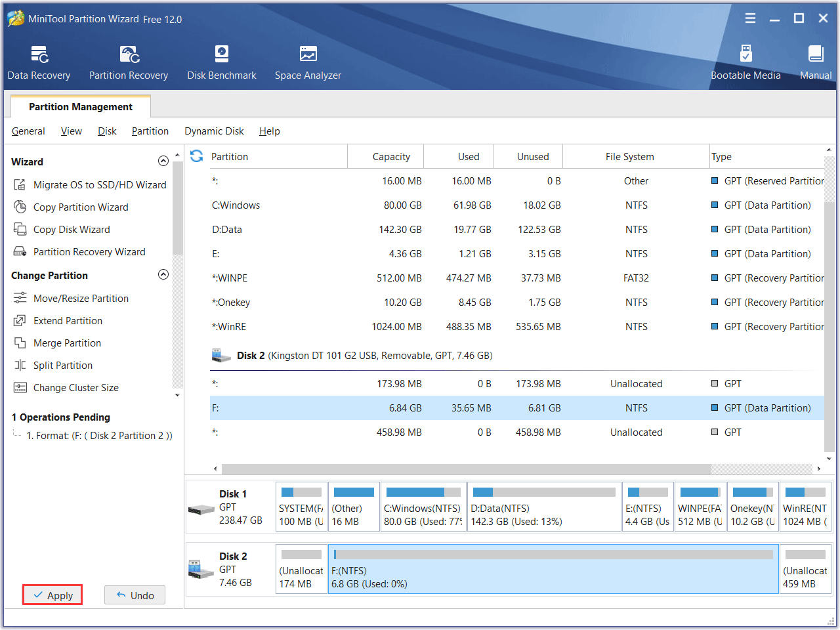
Task: Apply the pending operations
Action: tap(52, 595)
